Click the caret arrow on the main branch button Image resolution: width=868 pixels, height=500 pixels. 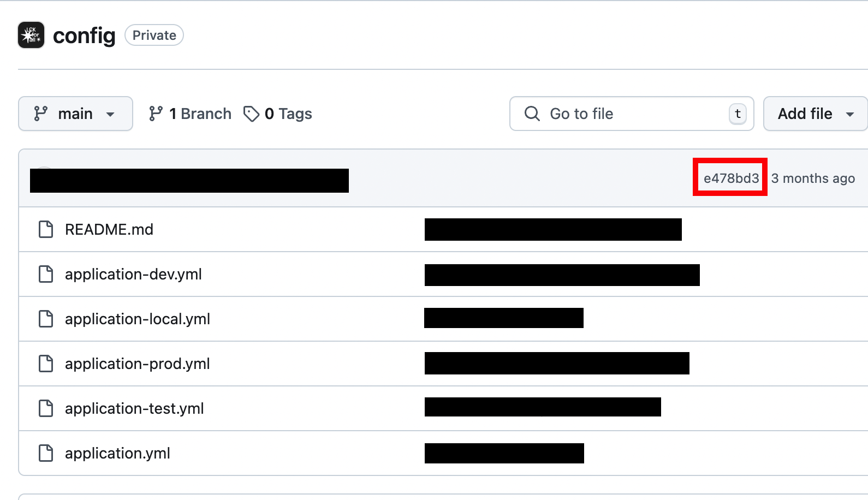(110, 115)
